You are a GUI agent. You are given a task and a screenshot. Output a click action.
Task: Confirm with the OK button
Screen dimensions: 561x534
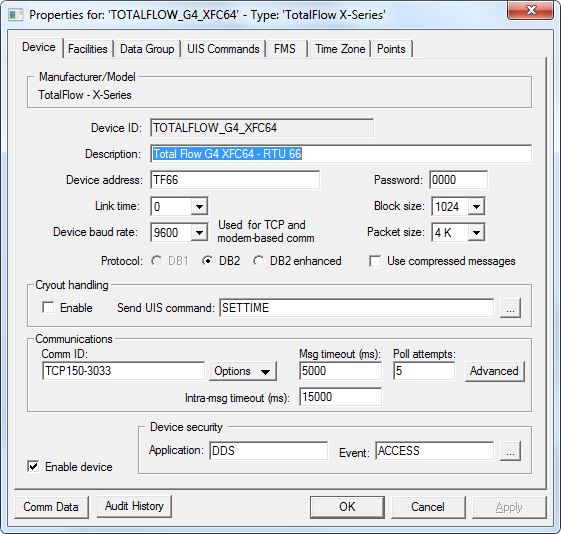point(347,507)
